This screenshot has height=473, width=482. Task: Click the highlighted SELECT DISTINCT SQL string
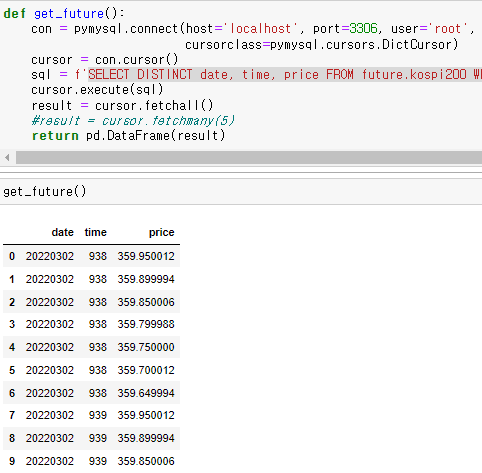pyautogui.click(x=285, y=75)
